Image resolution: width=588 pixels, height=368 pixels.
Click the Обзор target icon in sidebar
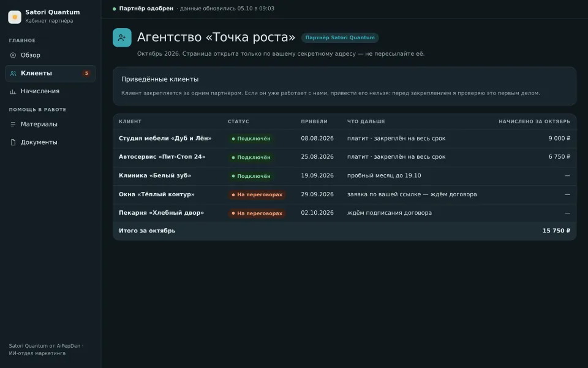coord(13,55)
